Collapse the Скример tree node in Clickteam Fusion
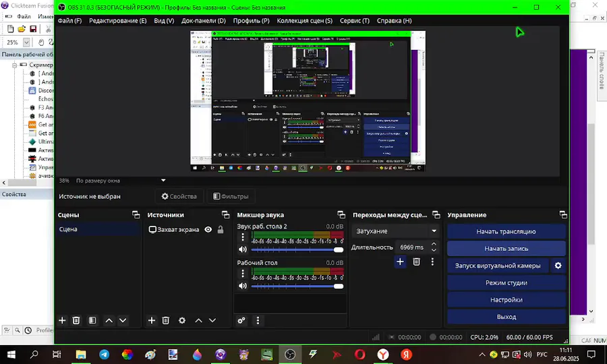Image resolution: width=607 pixels, height=364 pixels. (15, 65)
